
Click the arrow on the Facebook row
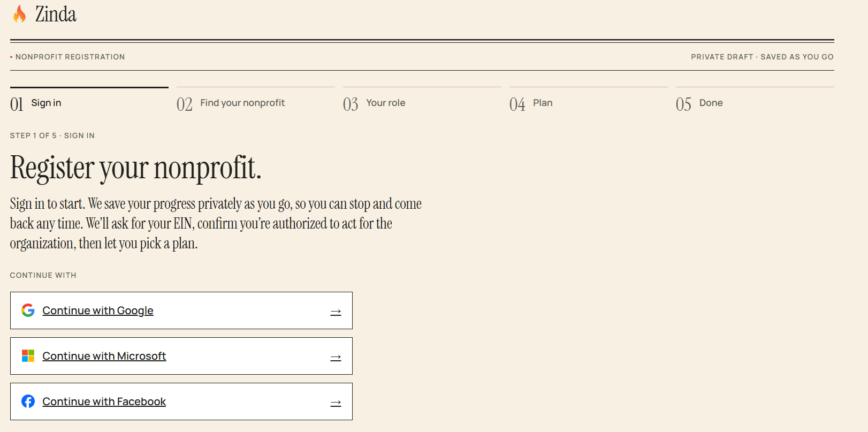click(x=336, y=403)
